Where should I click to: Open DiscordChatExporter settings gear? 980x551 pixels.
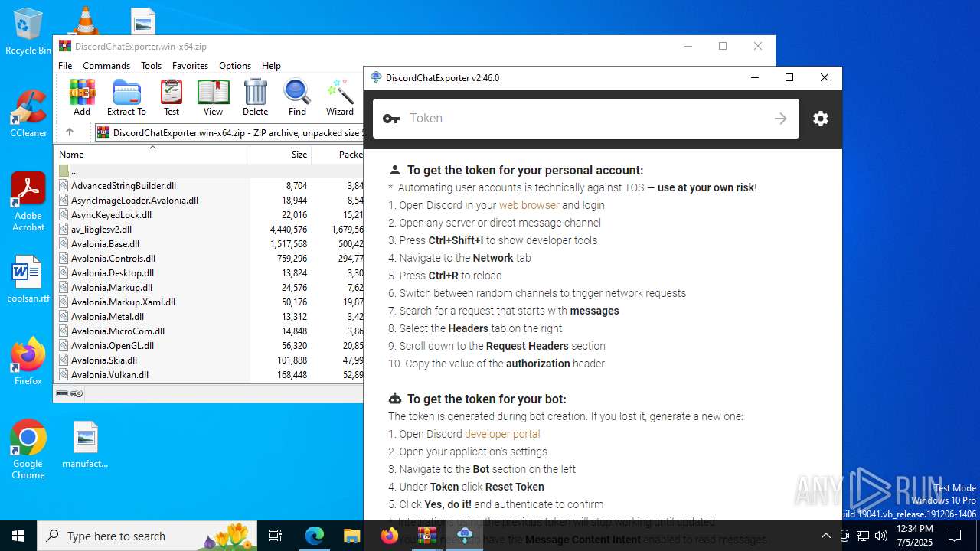tap(821, 119)
